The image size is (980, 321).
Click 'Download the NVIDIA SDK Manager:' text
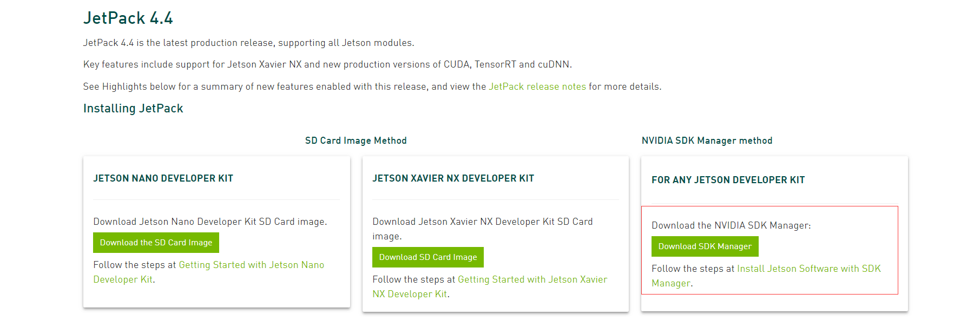point(731,225)
